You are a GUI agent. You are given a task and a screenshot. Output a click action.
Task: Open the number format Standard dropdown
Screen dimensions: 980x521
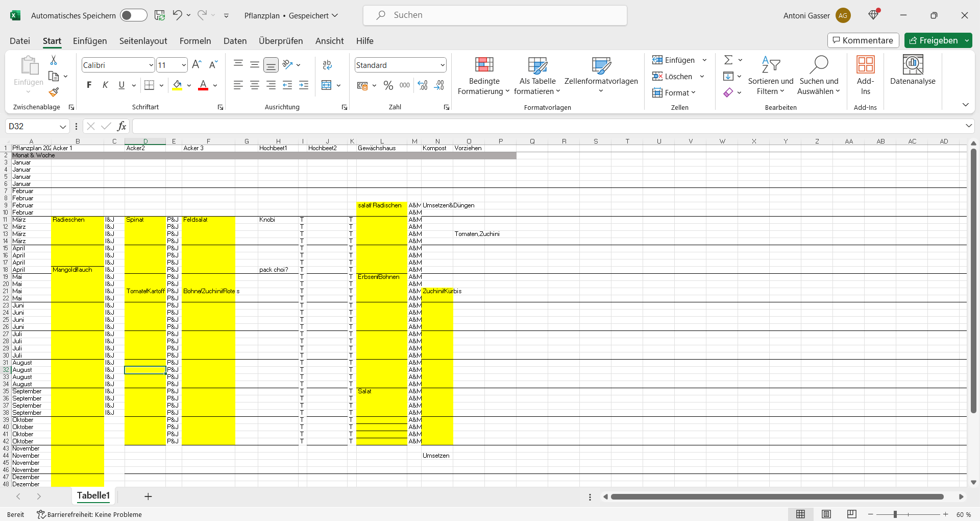pos(442,65)
